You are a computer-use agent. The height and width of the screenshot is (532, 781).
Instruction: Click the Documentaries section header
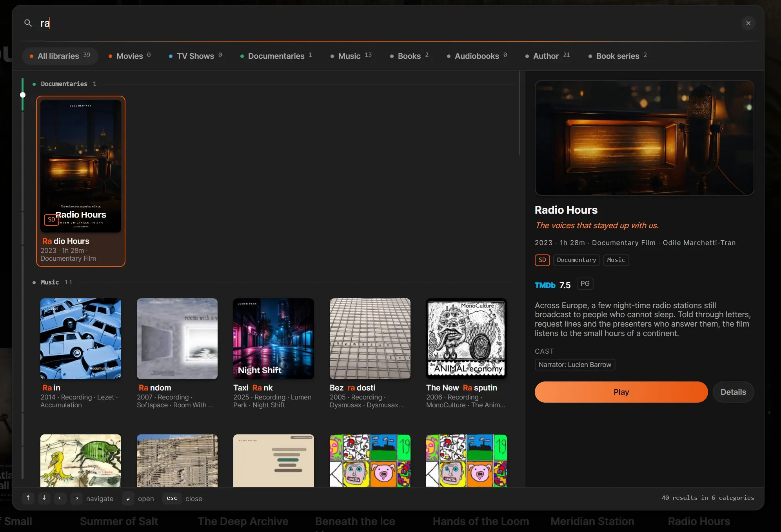coord(64,84)
